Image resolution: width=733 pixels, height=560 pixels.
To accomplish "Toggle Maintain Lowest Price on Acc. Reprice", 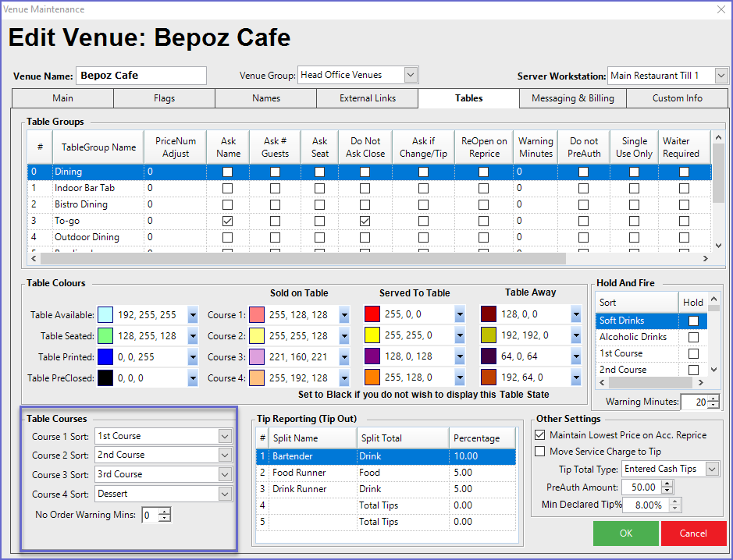I will [x=540, y=435].
